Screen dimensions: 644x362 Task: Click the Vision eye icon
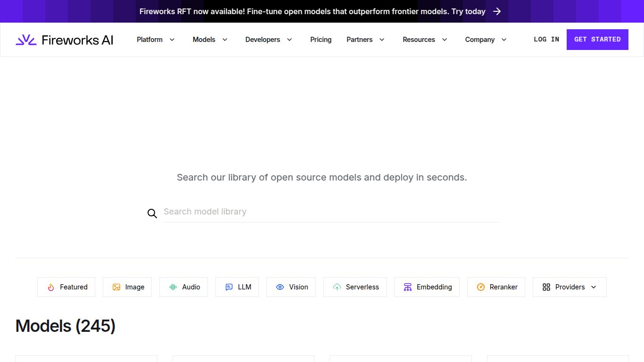(x=280, y=287)
